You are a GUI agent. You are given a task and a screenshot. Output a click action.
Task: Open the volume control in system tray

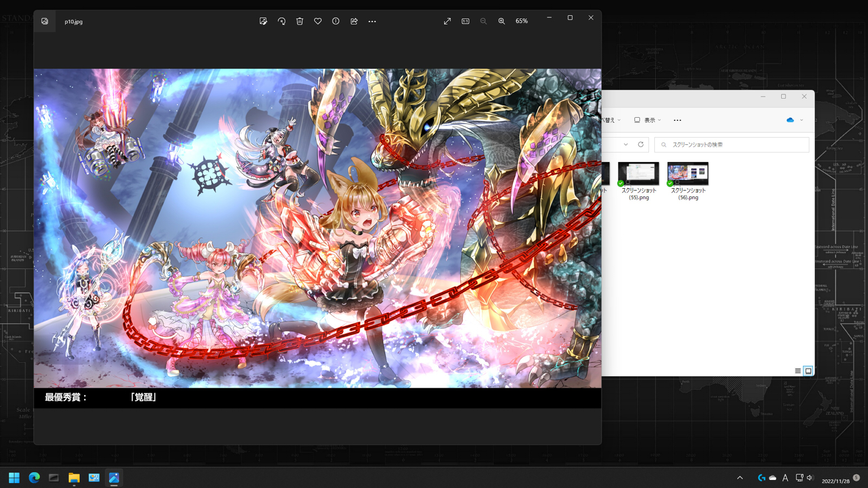810,478
